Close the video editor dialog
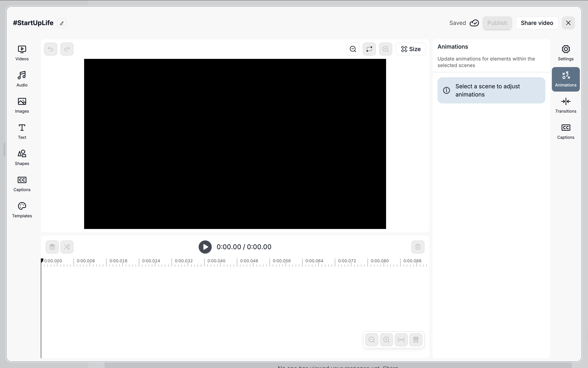This screenshot has height=368, width=588. pyautogui.click(x=568, y=23)
